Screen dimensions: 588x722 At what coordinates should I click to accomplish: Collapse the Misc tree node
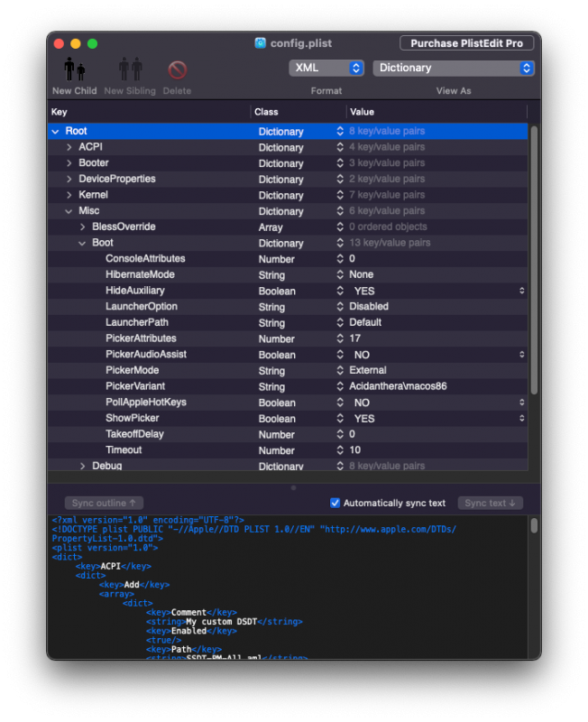click(x=69, y=211)
